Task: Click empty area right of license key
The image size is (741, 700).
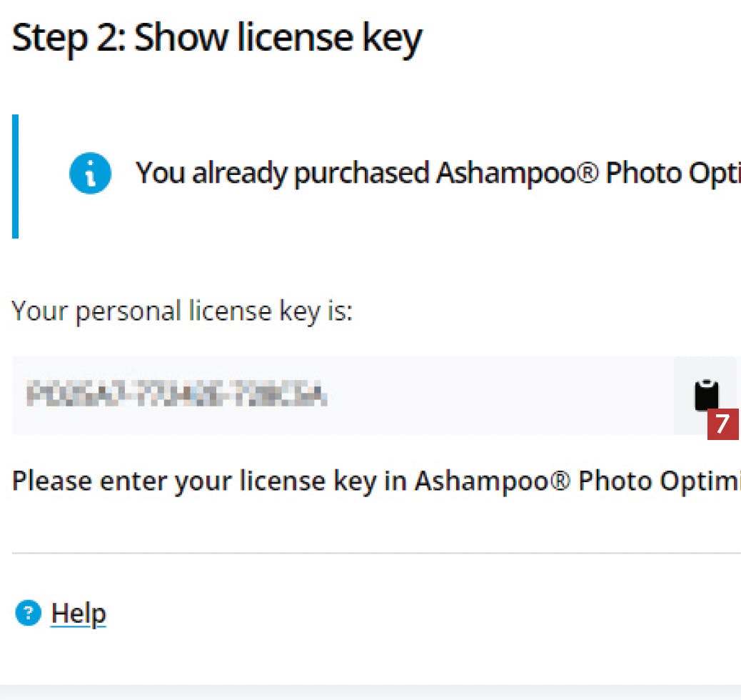Action: (500, 396)
